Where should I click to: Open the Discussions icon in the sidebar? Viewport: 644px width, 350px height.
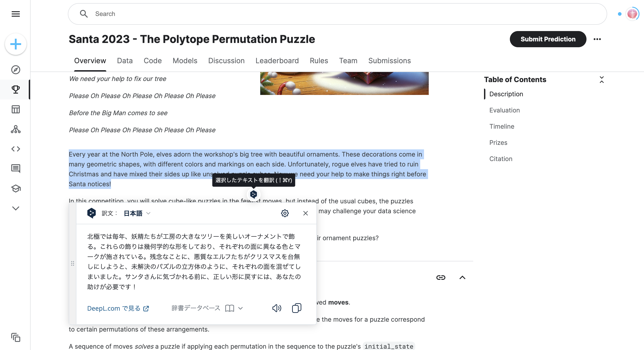tap(16, 169)
